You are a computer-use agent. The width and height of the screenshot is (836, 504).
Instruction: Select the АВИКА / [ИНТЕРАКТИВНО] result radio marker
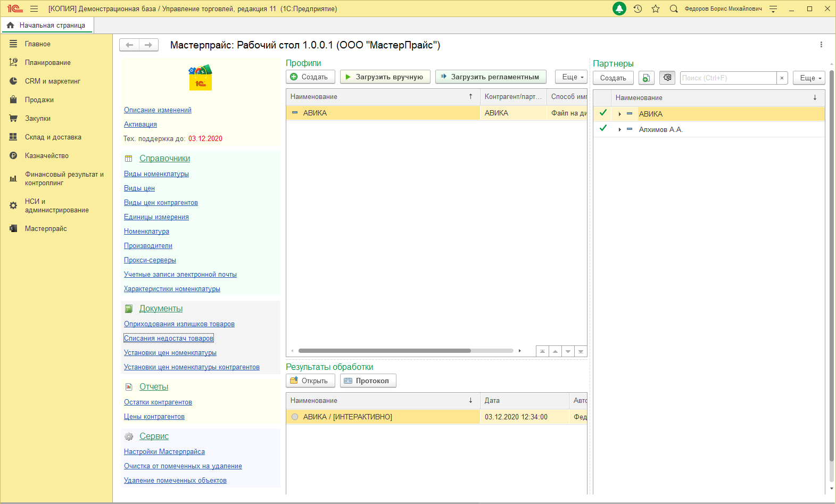295,417
